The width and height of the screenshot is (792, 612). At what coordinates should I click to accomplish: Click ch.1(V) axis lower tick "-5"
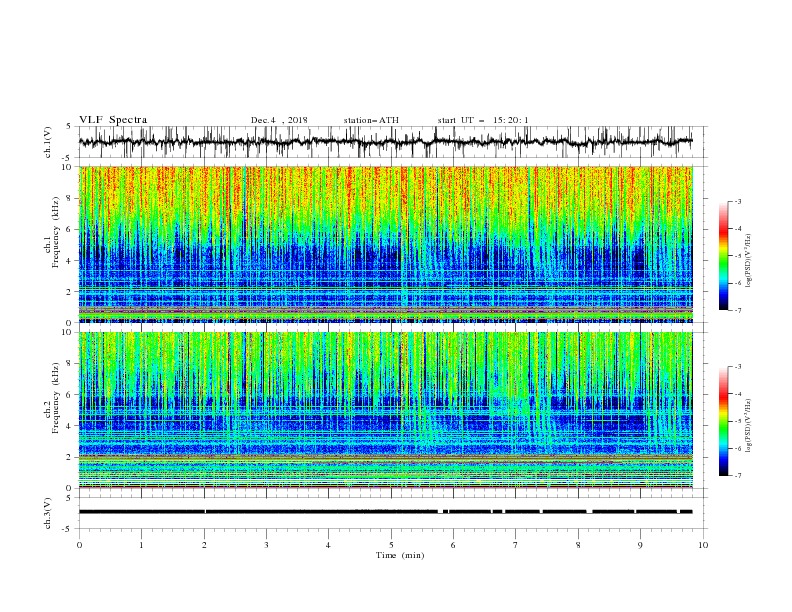point(68,158)
